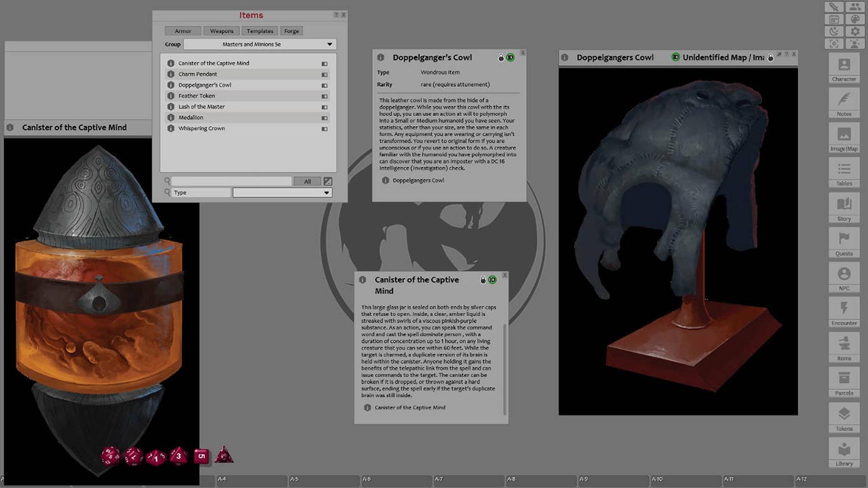
Task: Click the padlock on Canister of the Captive Mind
Action: click(x=483, y=279)
